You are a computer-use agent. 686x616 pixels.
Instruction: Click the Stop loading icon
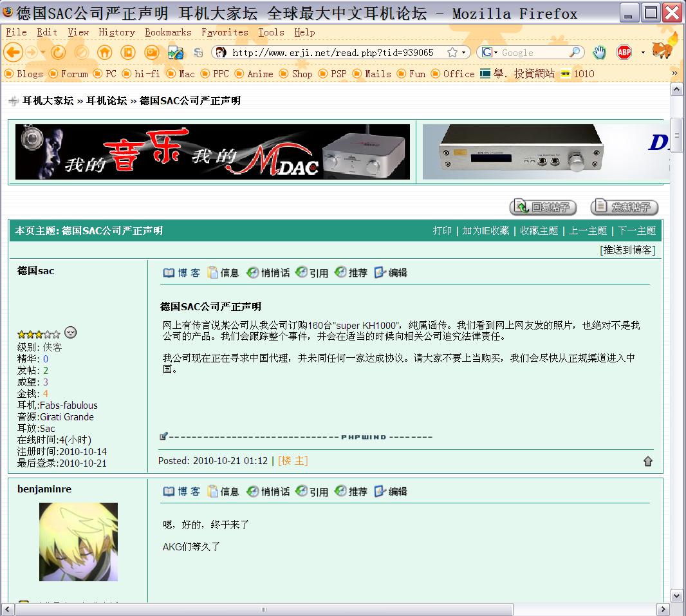click(81, 53)
